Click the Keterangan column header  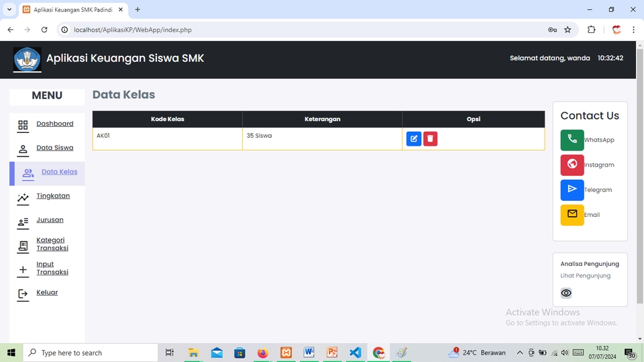point(323,119)
